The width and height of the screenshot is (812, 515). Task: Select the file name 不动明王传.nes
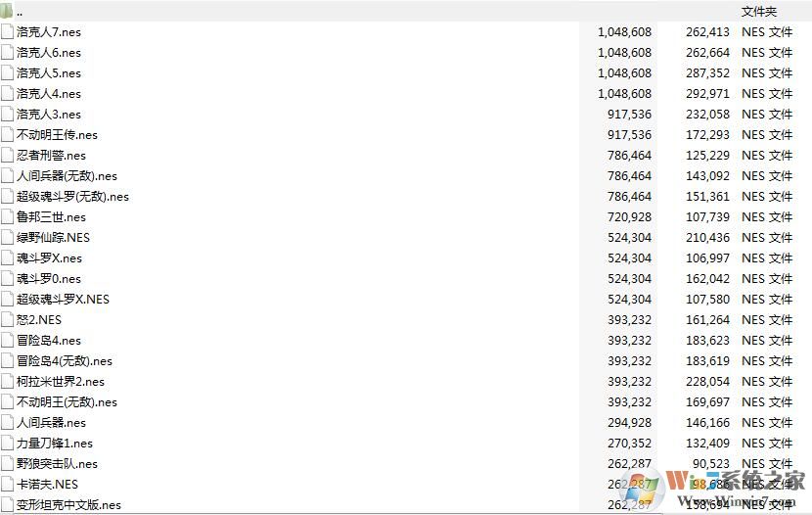click(x=57, y=135)
